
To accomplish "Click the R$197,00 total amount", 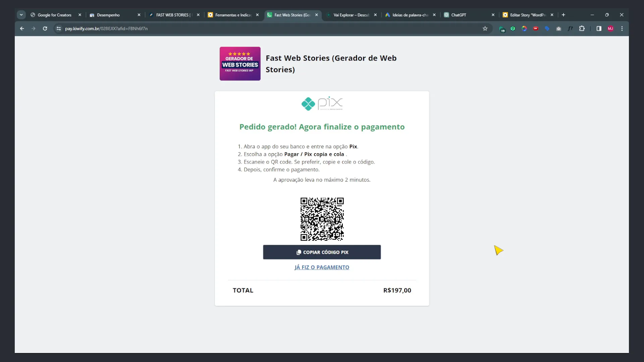I will pos(397,290).
